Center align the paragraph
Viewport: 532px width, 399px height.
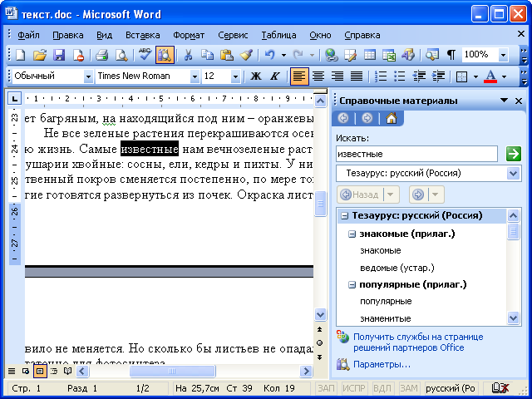(x=318, y=76)
